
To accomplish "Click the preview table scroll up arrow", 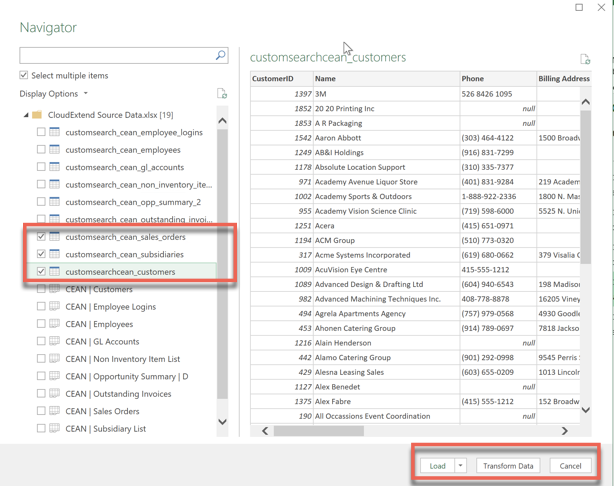I will click(x=585, y=102).
